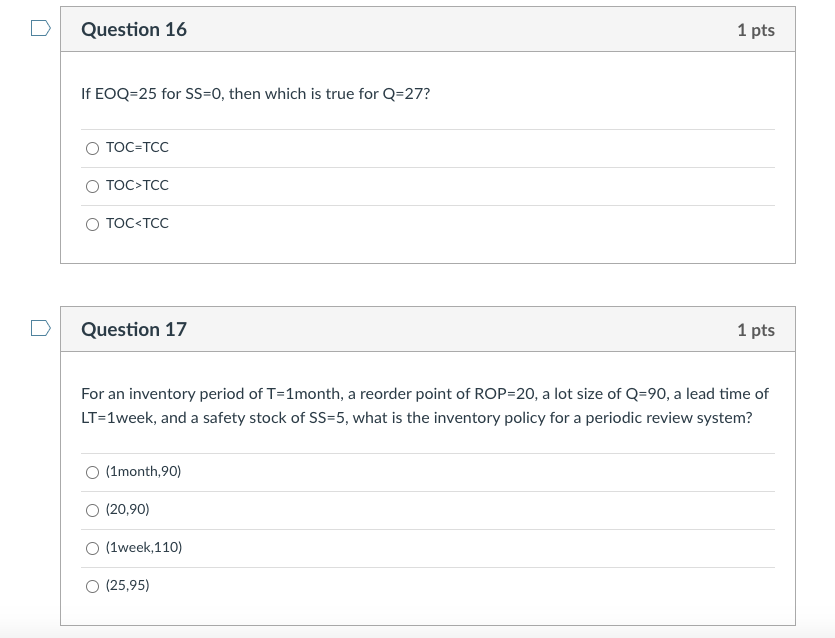
Task: Choose the (1month,90) answer
Action: (92, 471)
